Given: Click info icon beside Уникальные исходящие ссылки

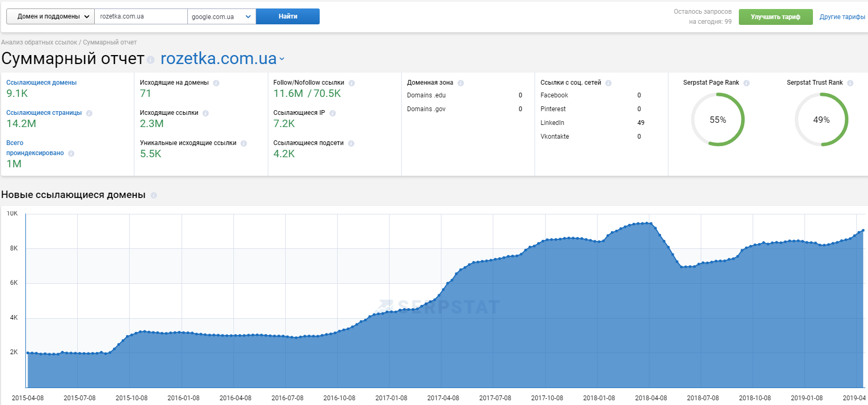Looking at the screenshot, I should [243, 143].
